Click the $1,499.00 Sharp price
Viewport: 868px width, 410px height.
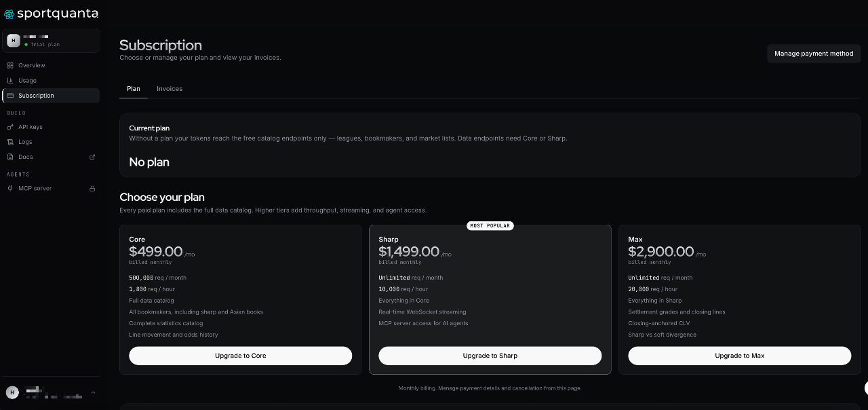click(409, 252)
